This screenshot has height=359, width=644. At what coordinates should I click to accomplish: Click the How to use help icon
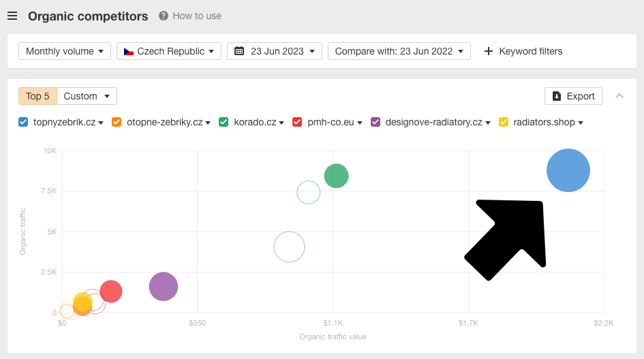[164, 16]
